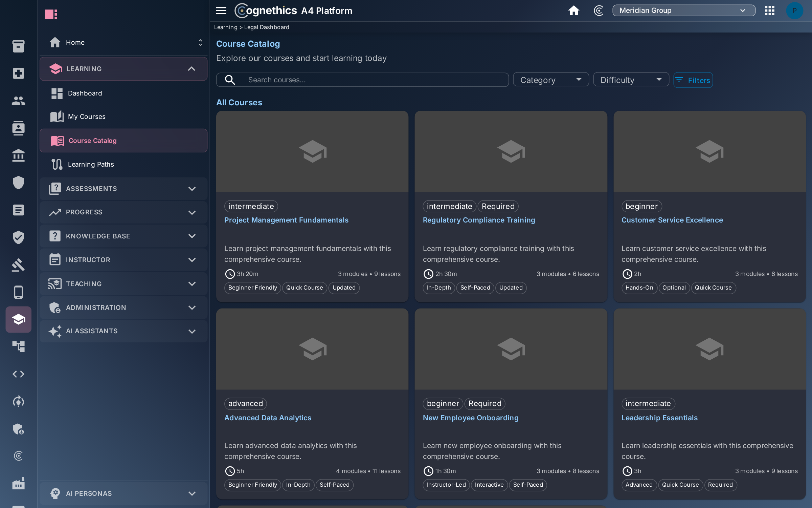Click the bank building icon in left rail

point(18,155)
